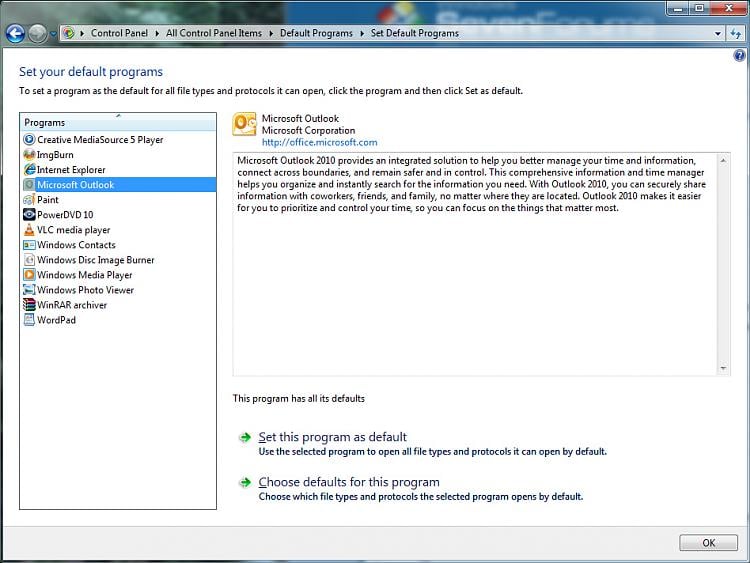This screenshot has width=750, height=563.
Task: Click the OK button
Action: pos(708,542)
